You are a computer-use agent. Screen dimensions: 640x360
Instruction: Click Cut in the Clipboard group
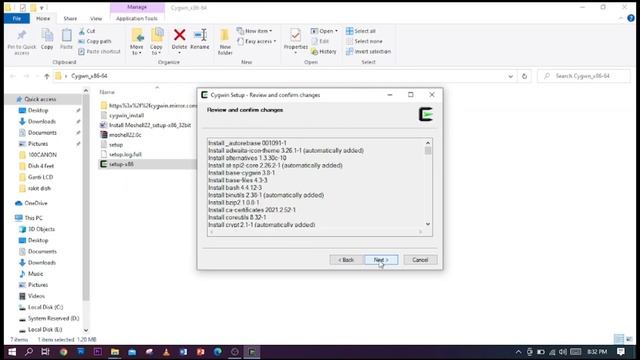click(87, 31)
